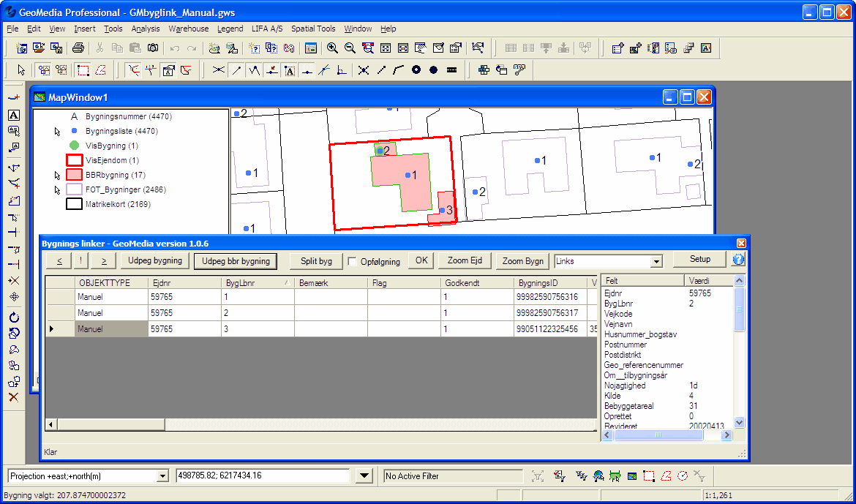
Task: Click the OBJEKTTYPE column header
Action: click(111, 283)
